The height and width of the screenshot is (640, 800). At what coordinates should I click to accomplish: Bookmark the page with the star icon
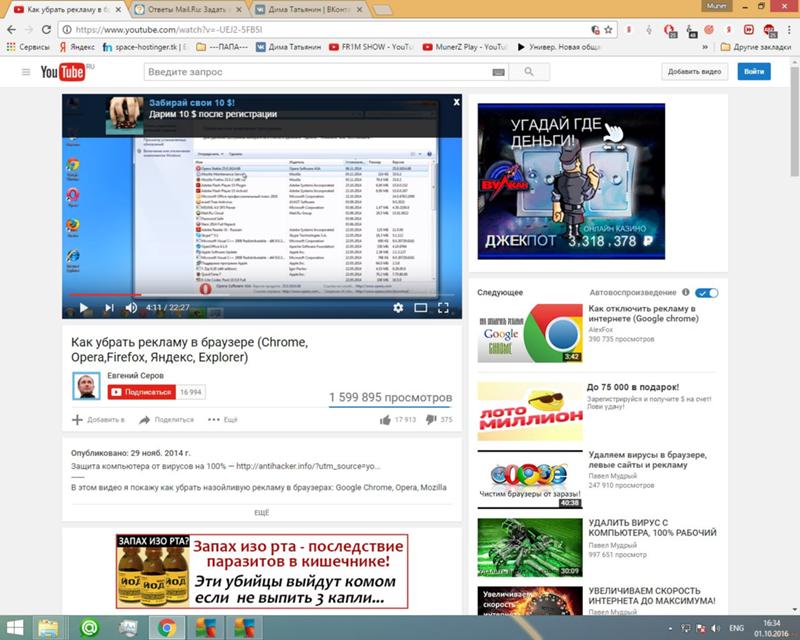tap(608, 30)
